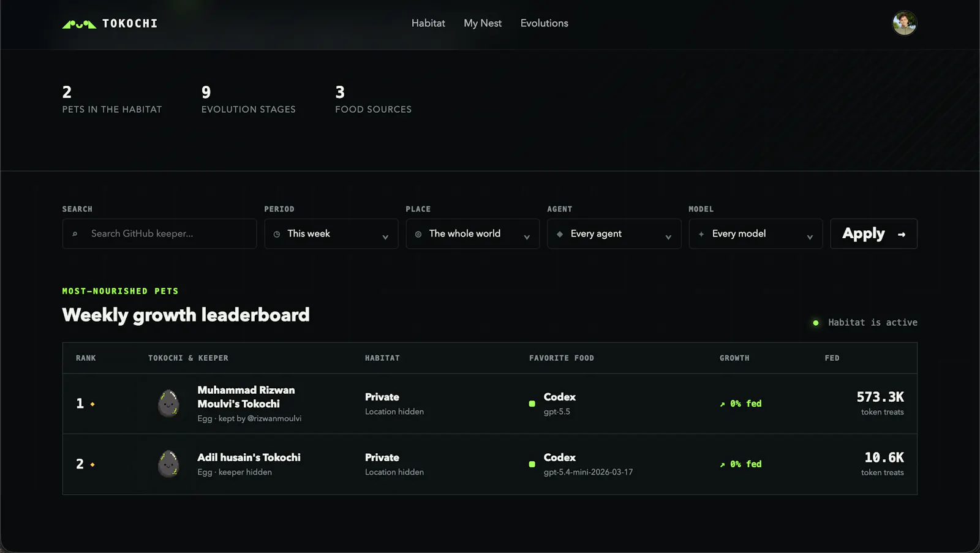Open the My Nest nav item
980x553 pixels.
pos(483,23)
